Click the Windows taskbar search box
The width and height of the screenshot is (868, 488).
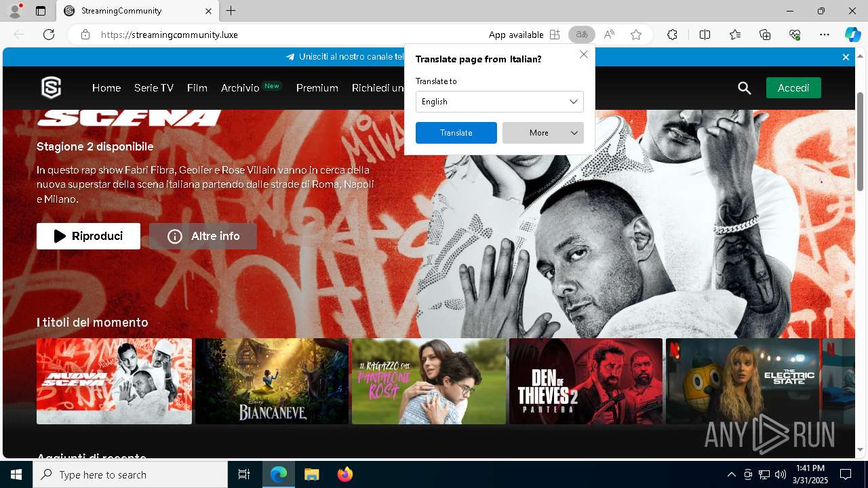(x=130, y=474)
